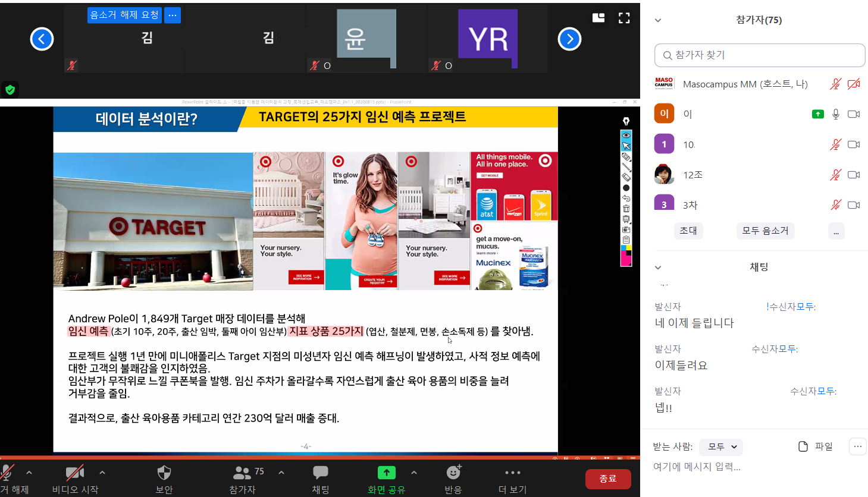868x497 pixels.
Task: Open reactions smiley in the toolbar
Action: 453,473
